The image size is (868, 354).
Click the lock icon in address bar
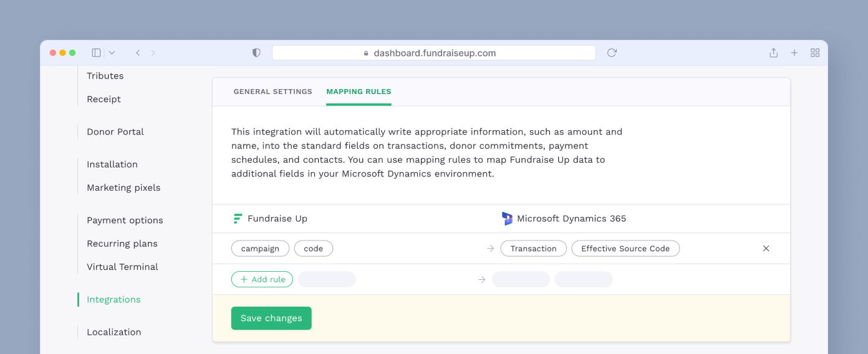(x=367, y=54)
